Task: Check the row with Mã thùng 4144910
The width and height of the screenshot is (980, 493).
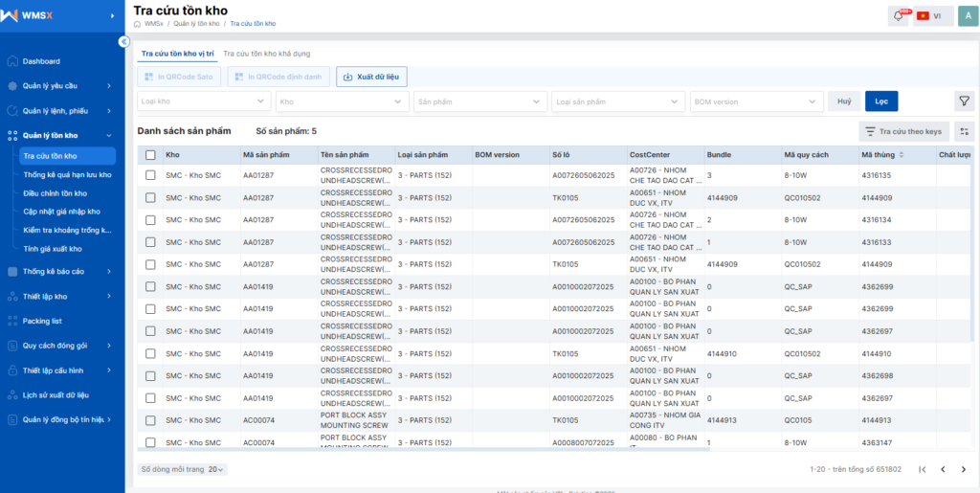Action: coord(150,353)
